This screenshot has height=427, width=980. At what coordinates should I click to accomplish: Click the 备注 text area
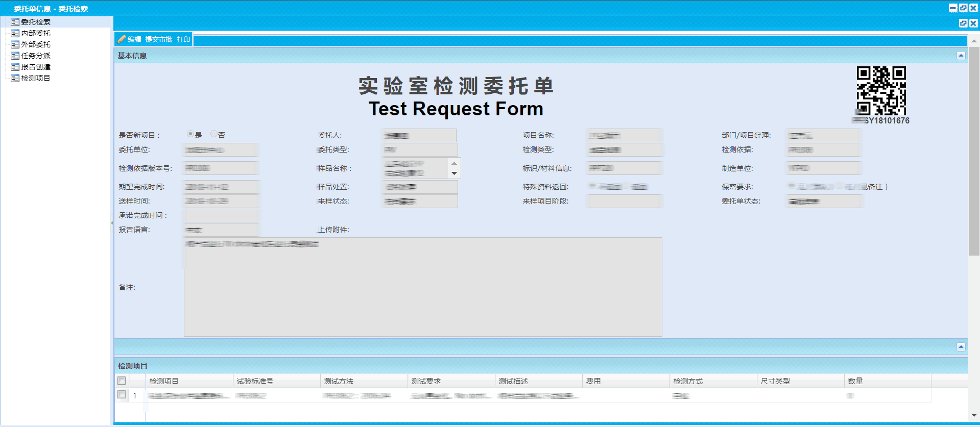(422, 287)
